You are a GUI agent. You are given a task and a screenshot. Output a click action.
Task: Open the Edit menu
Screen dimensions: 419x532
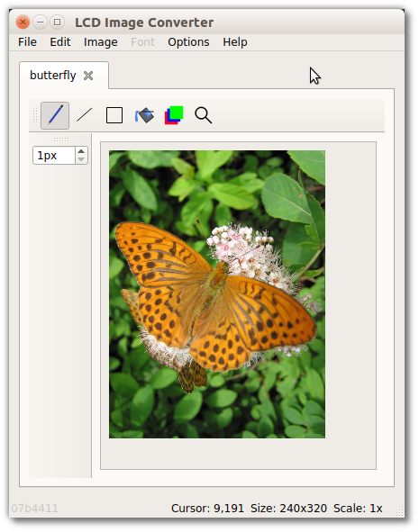[x=60, y=42]
